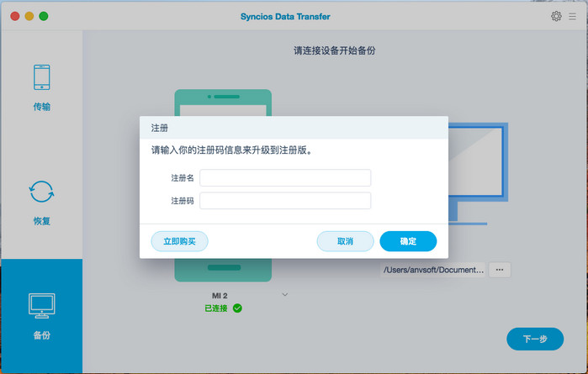Click the blue computer monitor illustration
Viewport: 588px width, 374px height.
click(478, 173)
